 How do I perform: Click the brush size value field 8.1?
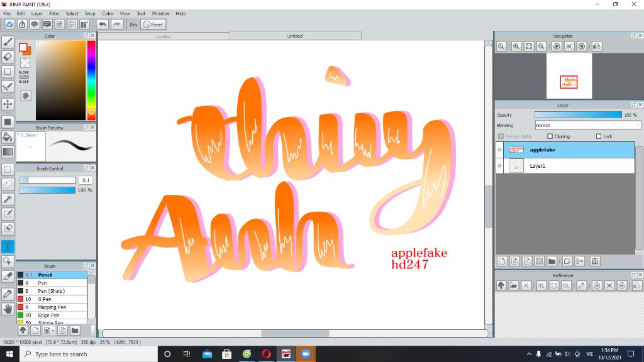(86, 180)
